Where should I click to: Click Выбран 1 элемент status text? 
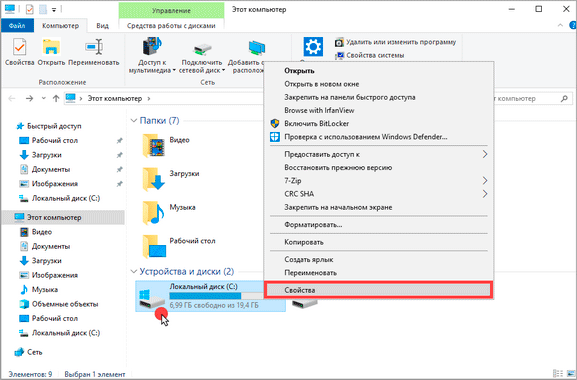click(95, 374)
